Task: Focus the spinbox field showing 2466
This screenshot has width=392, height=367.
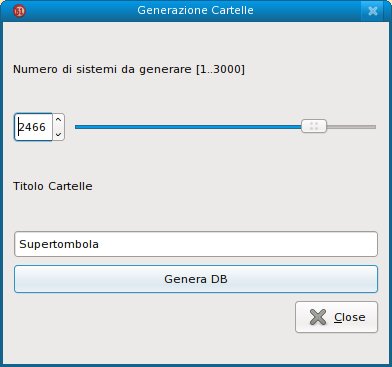Action: 33,127
